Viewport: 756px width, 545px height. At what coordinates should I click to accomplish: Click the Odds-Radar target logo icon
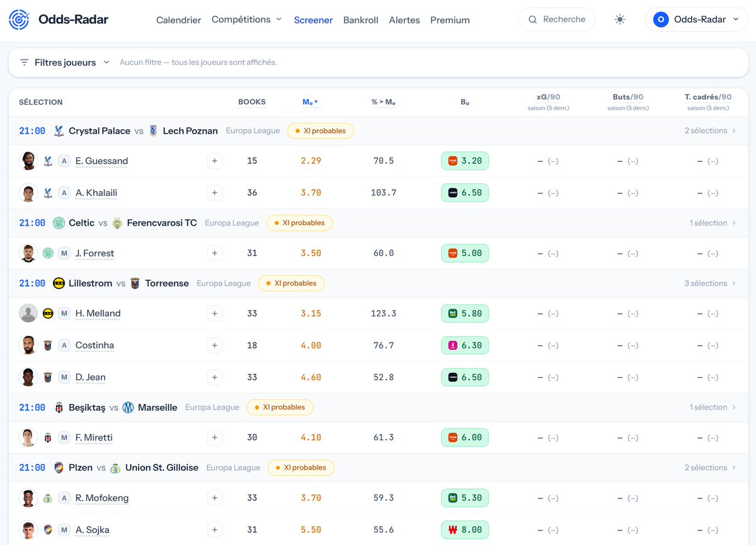tap(19, 20)
